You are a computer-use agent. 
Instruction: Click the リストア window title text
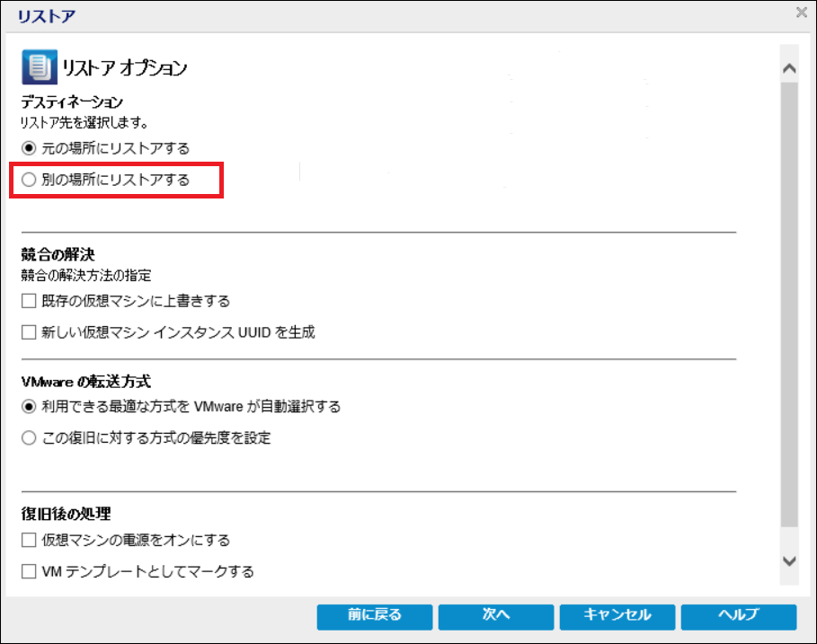47,16
